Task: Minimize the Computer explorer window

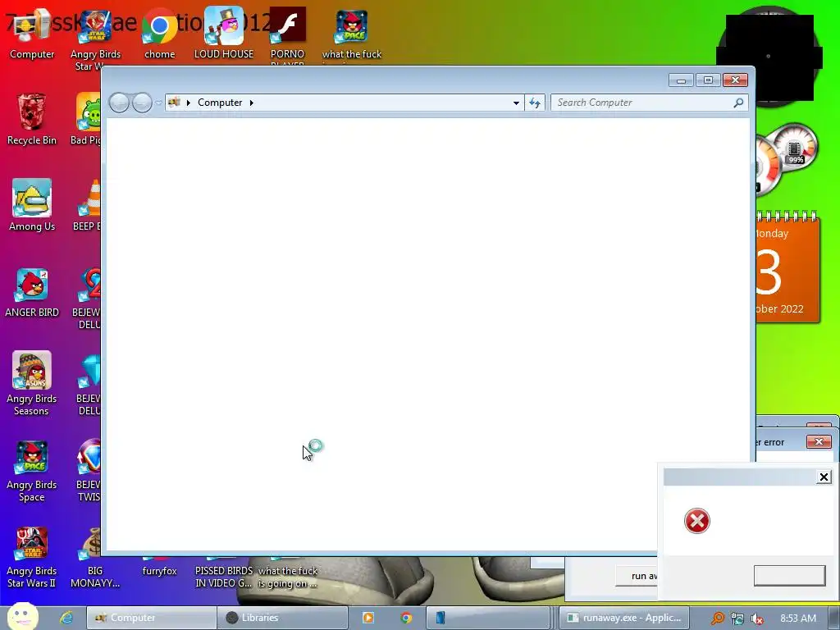Action: [681, 80]
